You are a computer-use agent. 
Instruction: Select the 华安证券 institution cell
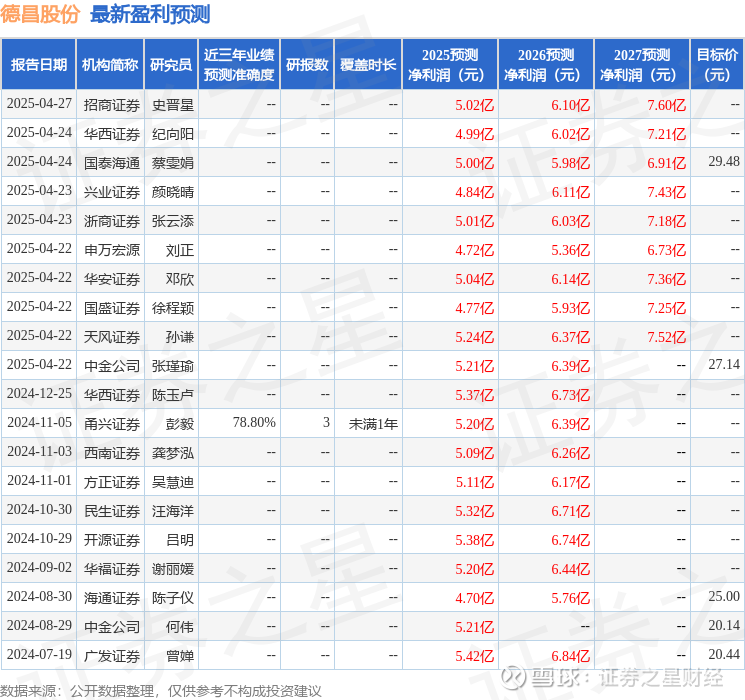pos(112,279)
